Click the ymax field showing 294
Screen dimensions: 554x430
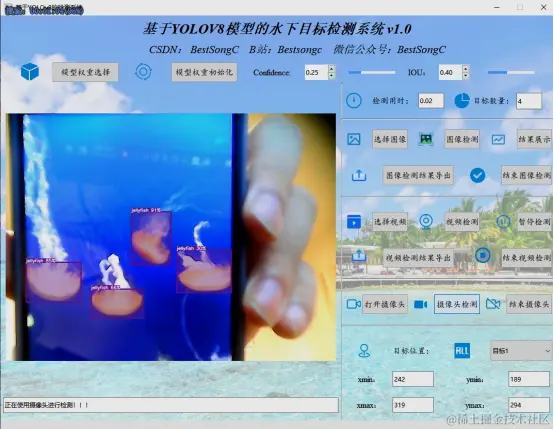[529, 405]
